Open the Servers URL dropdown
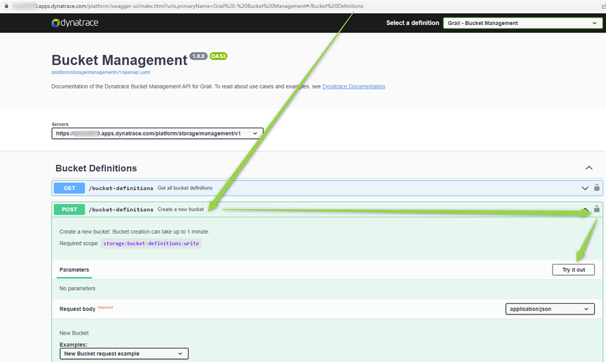 click(x=157, y=133)
